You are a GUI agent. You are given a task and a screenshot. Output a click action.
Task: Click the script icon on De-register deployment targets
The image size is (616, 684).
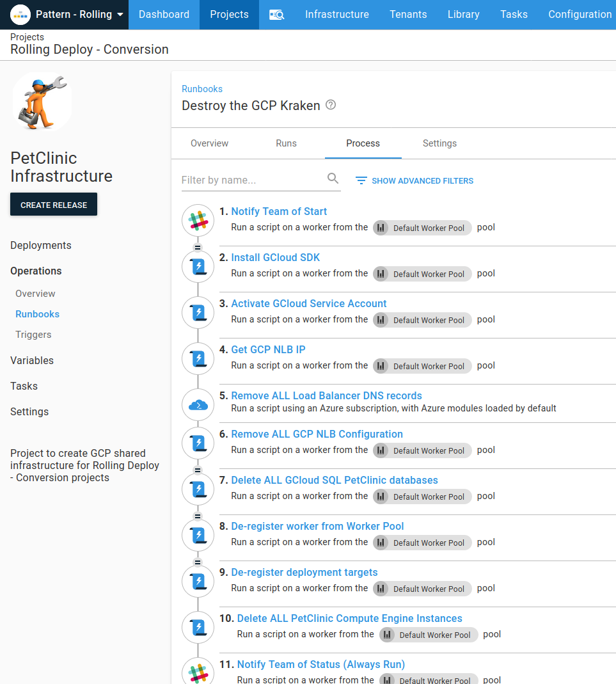pyautogui.click(x=198, y=581)
